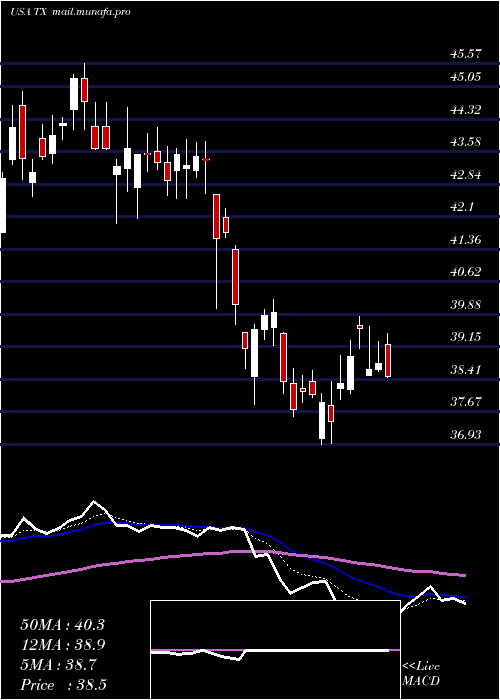Viewport: 500px width, 700px height.
Task: Click the 45.57 price level label
Action: pos(466,54)
